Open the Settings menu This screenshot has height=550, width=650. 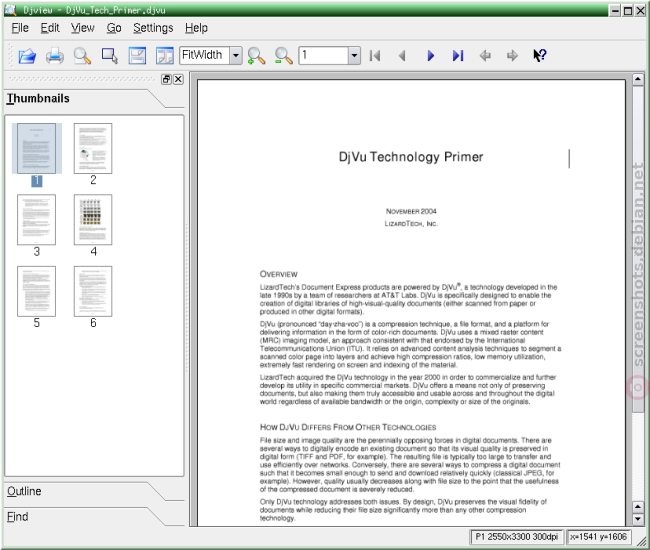point(153,28)
